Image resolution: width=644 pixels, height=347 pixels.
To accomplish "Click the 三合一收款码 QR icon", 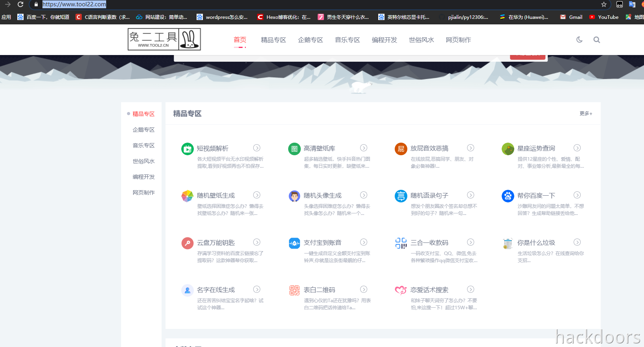I will click(x=401, y=243).
